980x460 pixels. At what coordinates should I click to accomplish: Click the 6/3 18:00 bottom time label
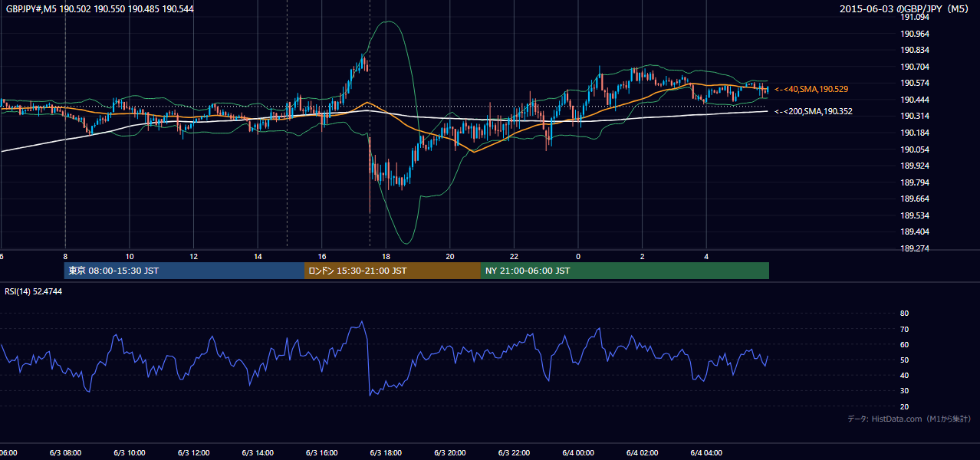pos(386,453)
